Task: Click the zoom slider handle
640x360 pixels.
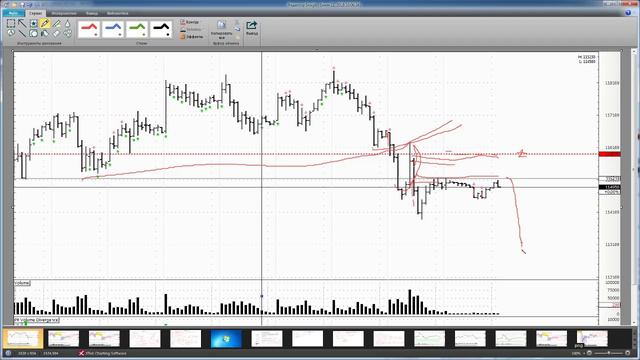Action: point(609,353)
